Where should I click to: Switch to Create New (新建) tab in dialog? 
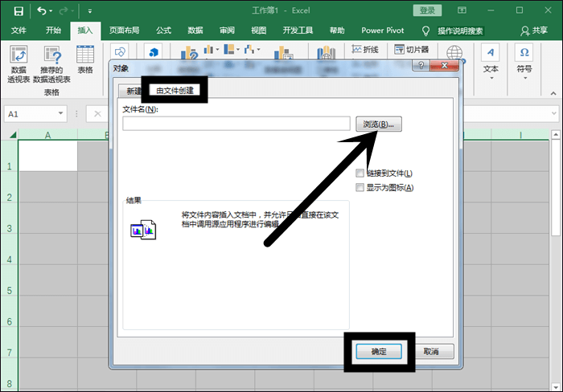point(131,91)
